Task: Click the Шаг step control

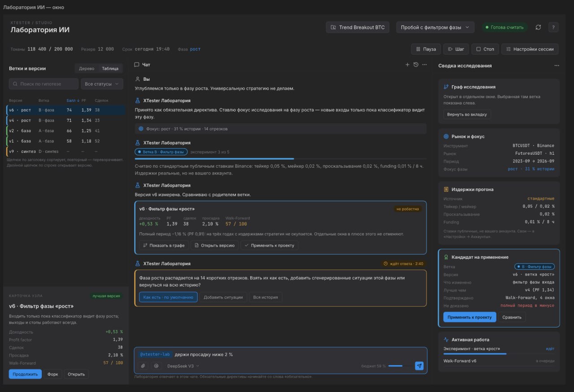Action: [x=456, y=49]
